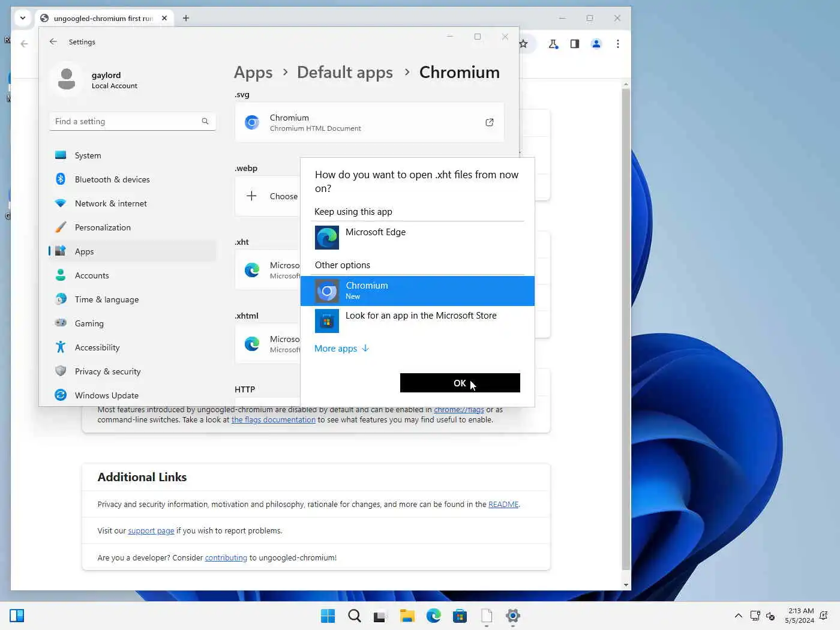Open Microsoft Store from the taskbar
The height and width of the screenshot is (630, 840).
click(460, 616)
